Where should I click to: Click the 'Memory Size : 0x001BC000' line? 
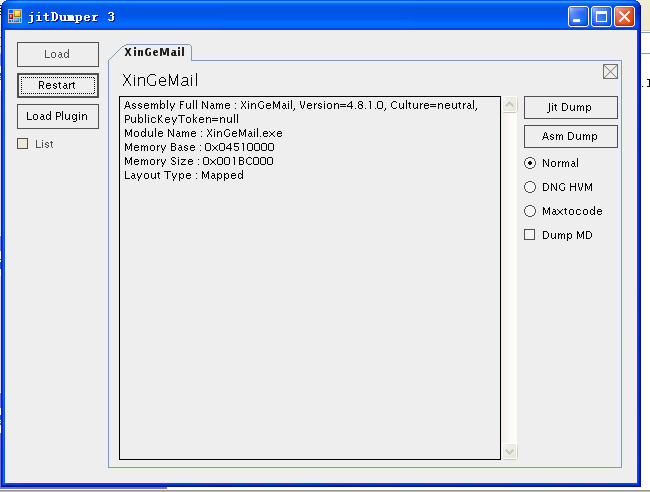[x=199, y=161]
